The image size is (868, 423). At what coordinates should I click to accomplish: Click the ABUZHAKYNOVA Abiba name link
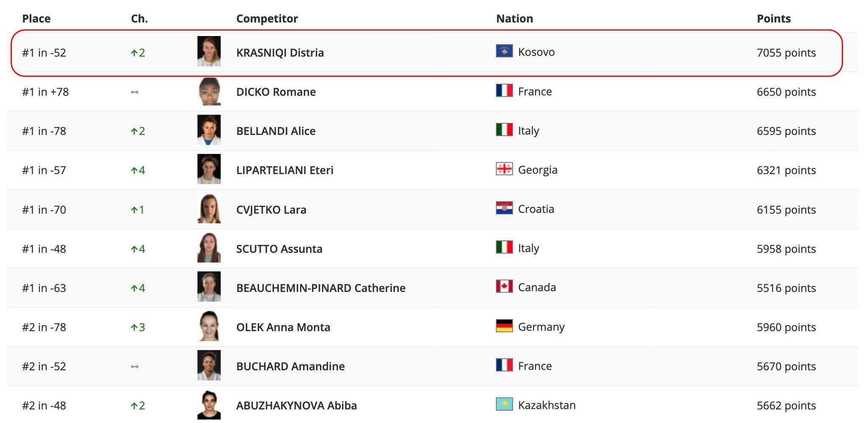coord(296,406)
